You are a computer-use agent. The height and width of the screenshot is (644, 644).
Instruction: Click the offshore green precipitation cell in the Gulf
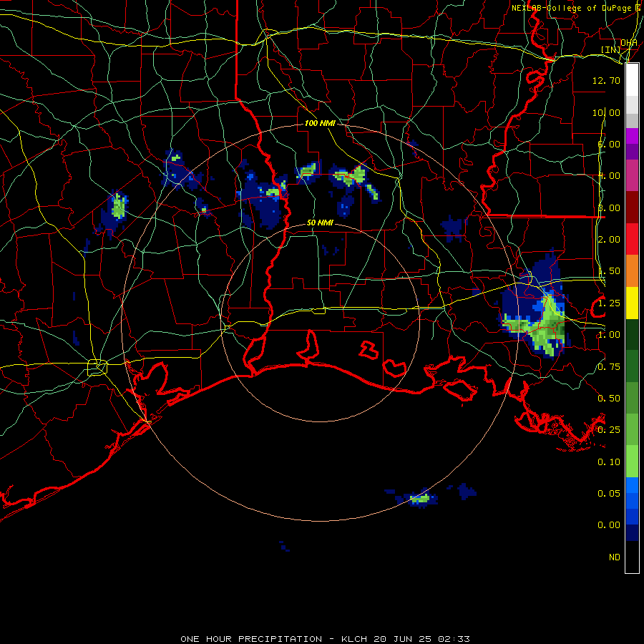419,499
